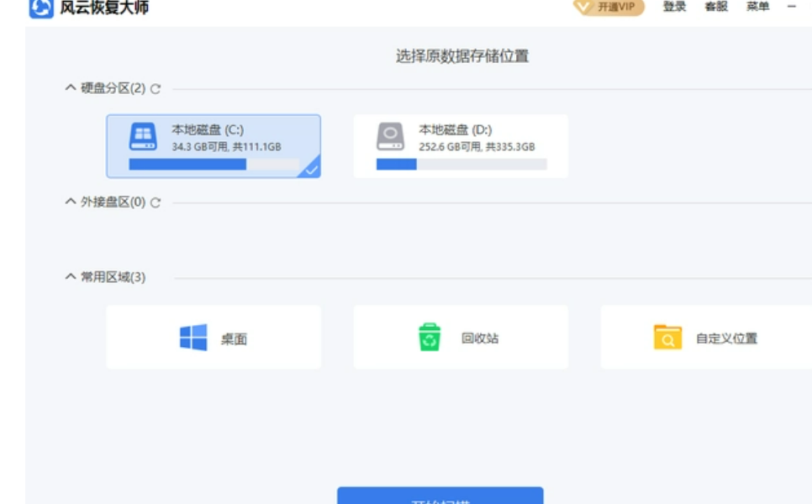Click the Windows logo desktop icon
812x504 pixels.
pyautogui.click(x=193, y=338)
